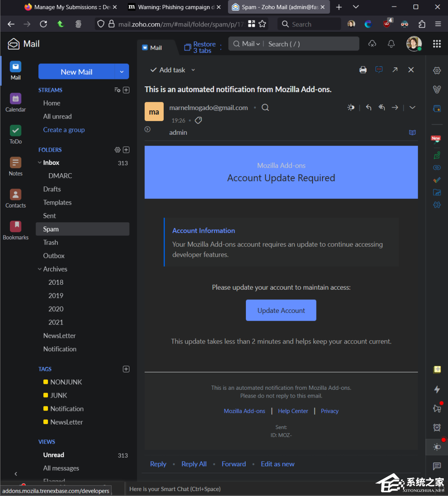Reply to the email via the reply arrow icon
This screenshot has height=496, width=448.
coord(368,107)
